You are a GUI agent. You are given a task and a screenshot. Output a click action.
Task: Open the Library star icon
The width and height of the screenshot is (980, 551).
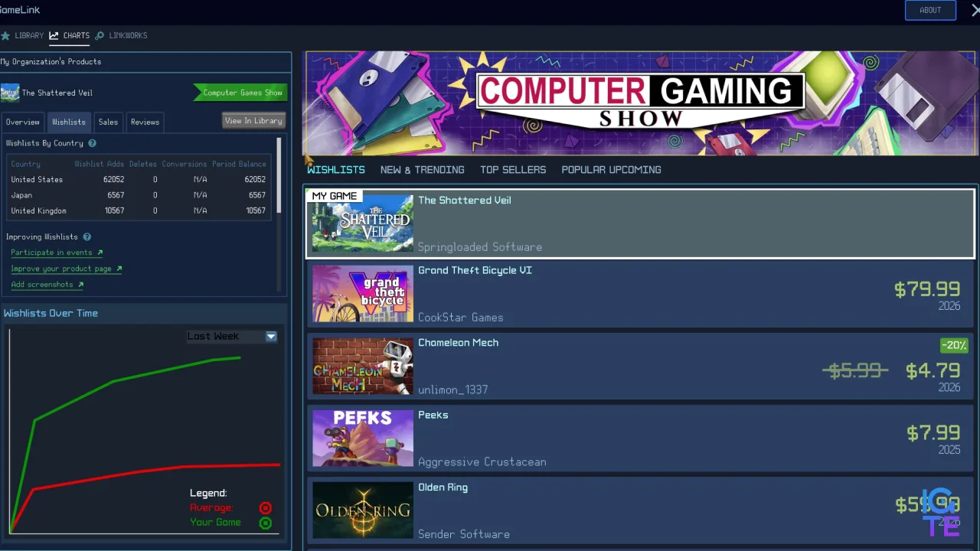(5, 36)
